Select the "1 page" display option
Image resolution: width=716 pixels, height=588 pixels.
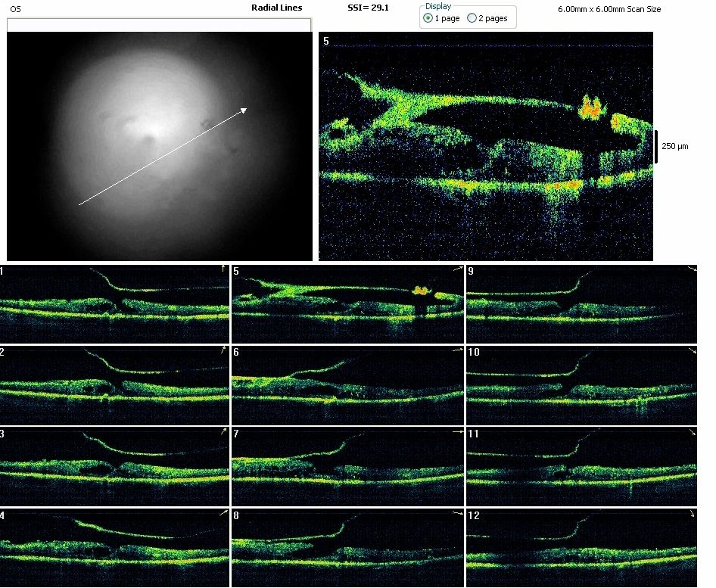pos(429,18)
